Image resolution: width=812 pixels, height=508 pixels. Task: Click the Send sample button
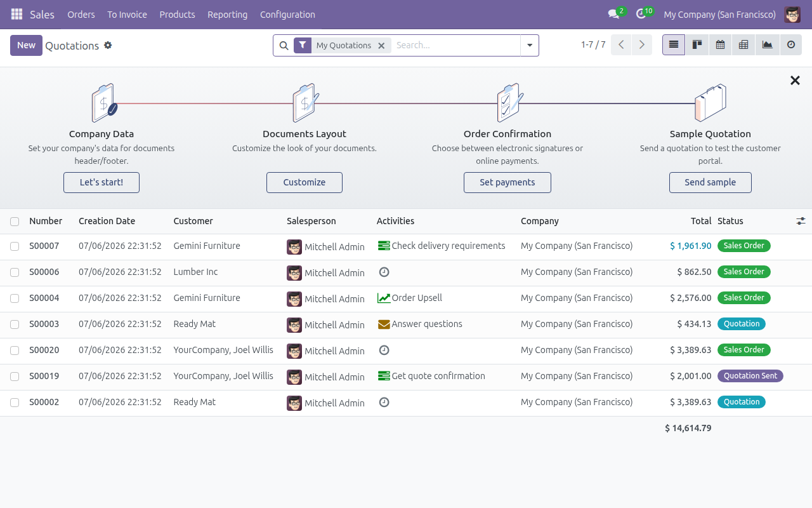(x=710, y=182)
